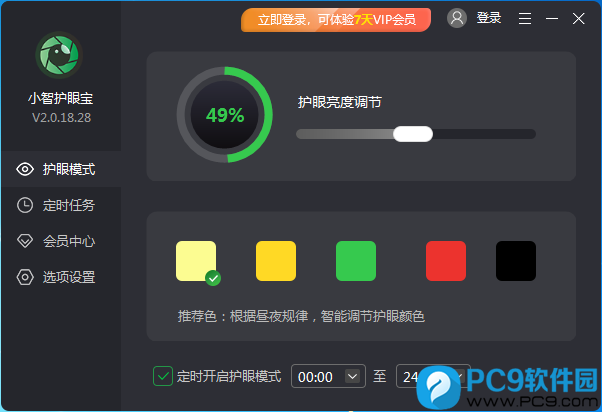Open the hamburger menu icon

click(525, 18)
